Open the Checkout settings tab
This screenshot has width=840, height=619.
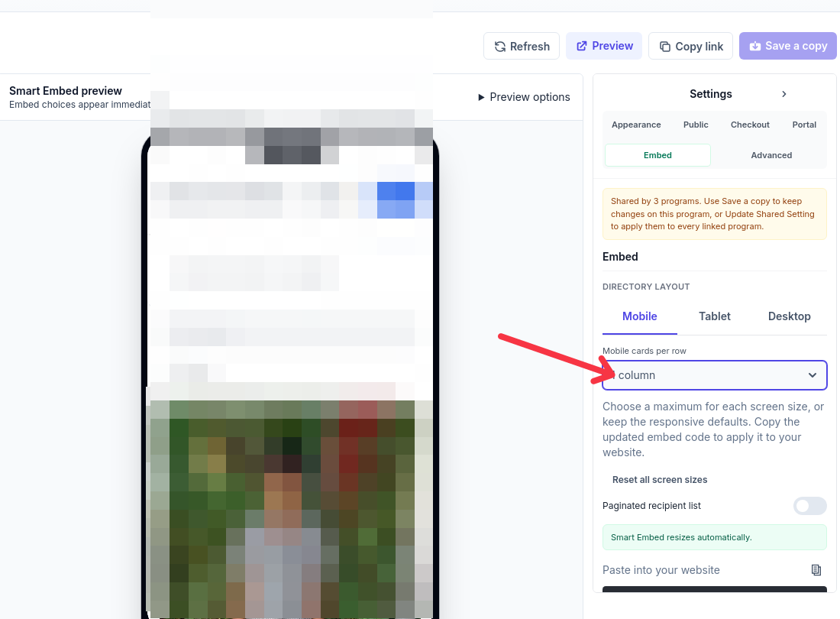click(x=749, y=125)
